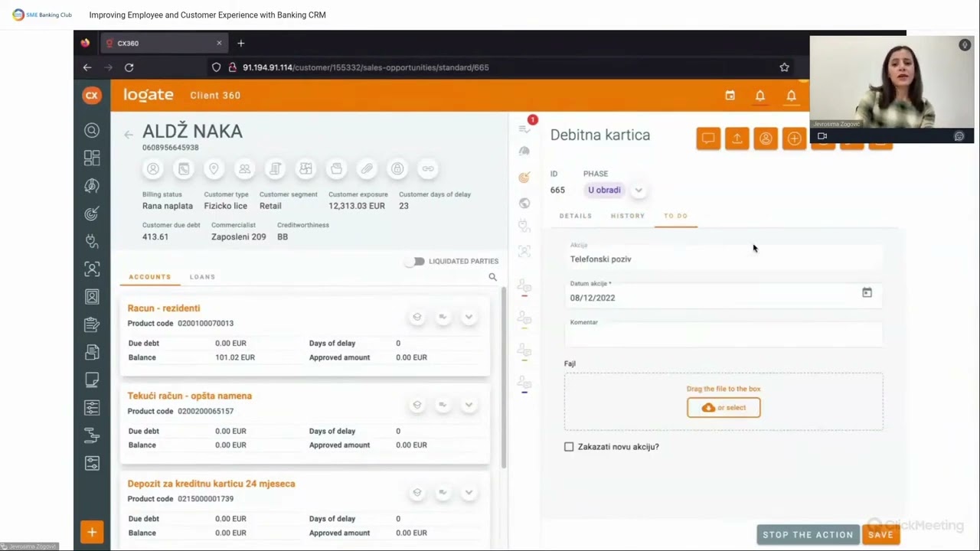Click the assign person button beside Debitna kartica
This screenshot has height=551, width=980.
(766, 139)
